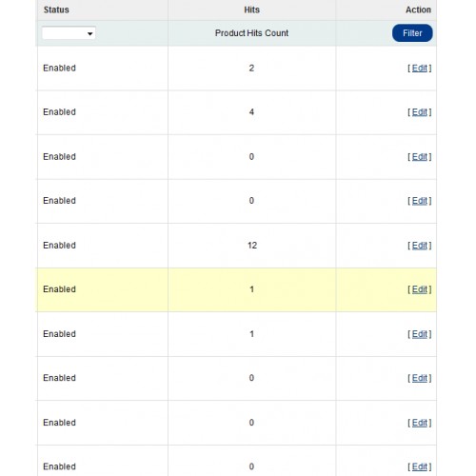Edit the highlighted yellow row product
476x476 pixels.
pos(420,289)
